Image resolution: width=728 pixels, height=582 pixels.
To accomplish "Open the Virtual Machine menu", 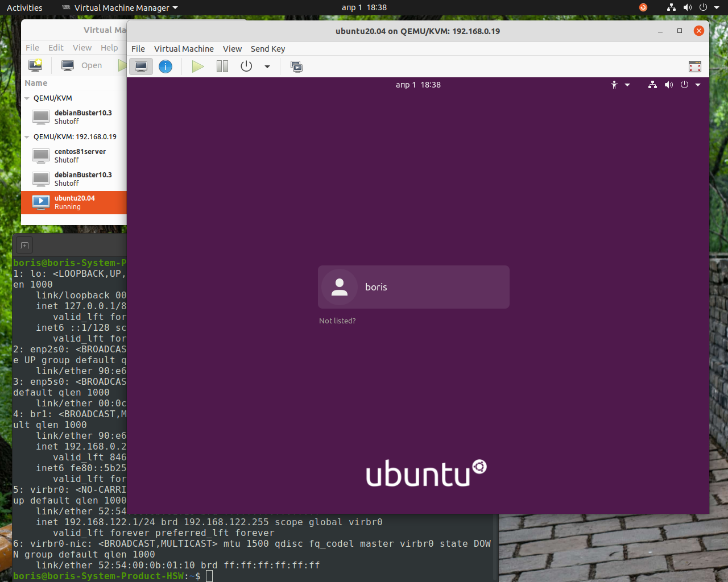I will point(184,49).
